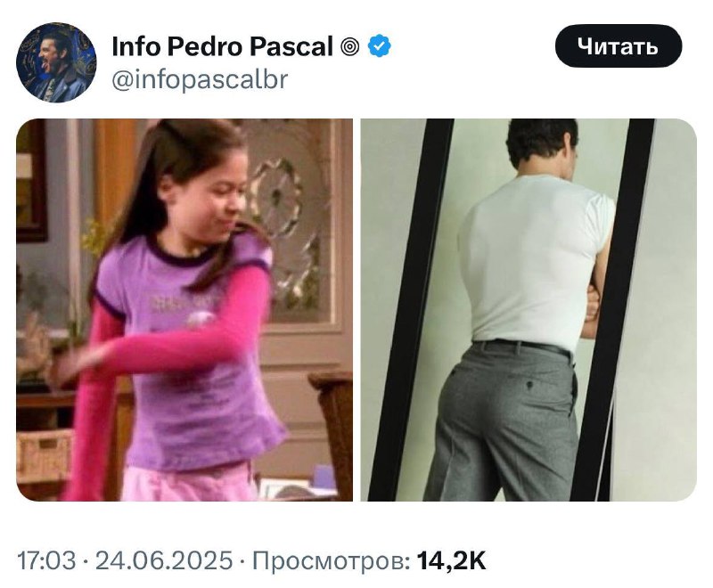
Task: Open the right photo of the man at the mirror
Action: [529, 310]
